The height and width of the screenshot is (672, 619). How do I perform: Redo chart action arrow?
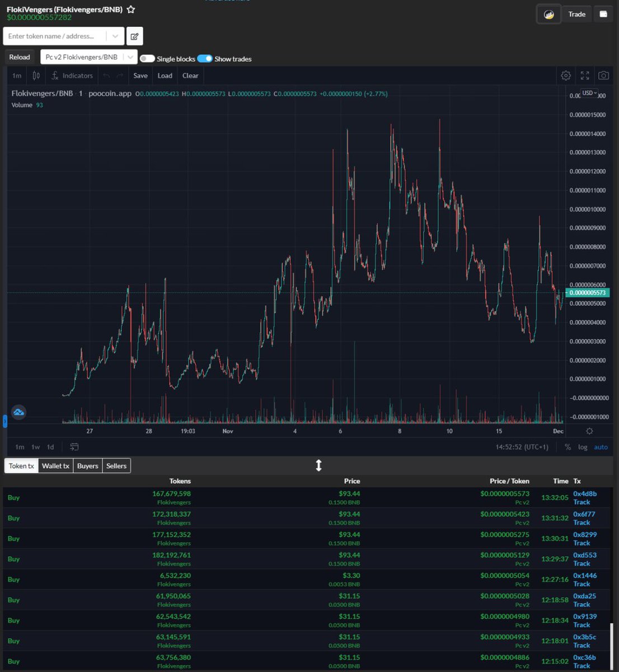click(x=119, y=76)
